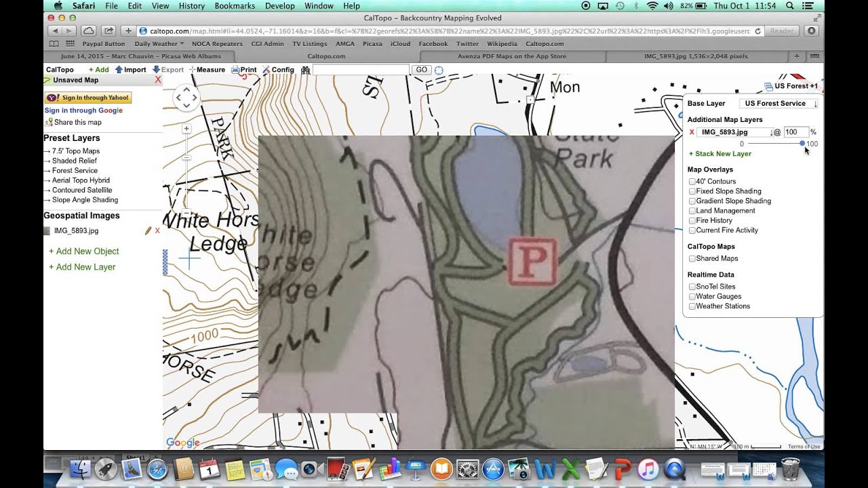Remove IMG_5893.jpg layer in layers panel
868x488 pixels.
(x=692, y=132)
